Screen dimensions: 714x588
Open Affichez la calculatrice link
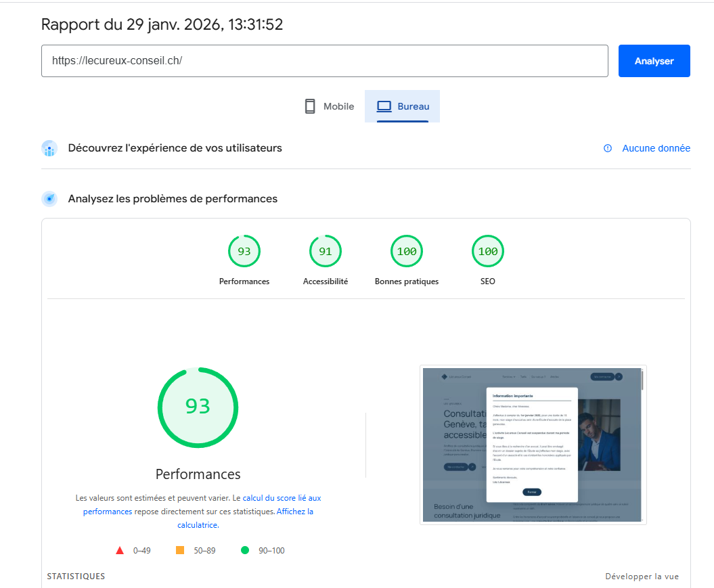tap(294, 511)
